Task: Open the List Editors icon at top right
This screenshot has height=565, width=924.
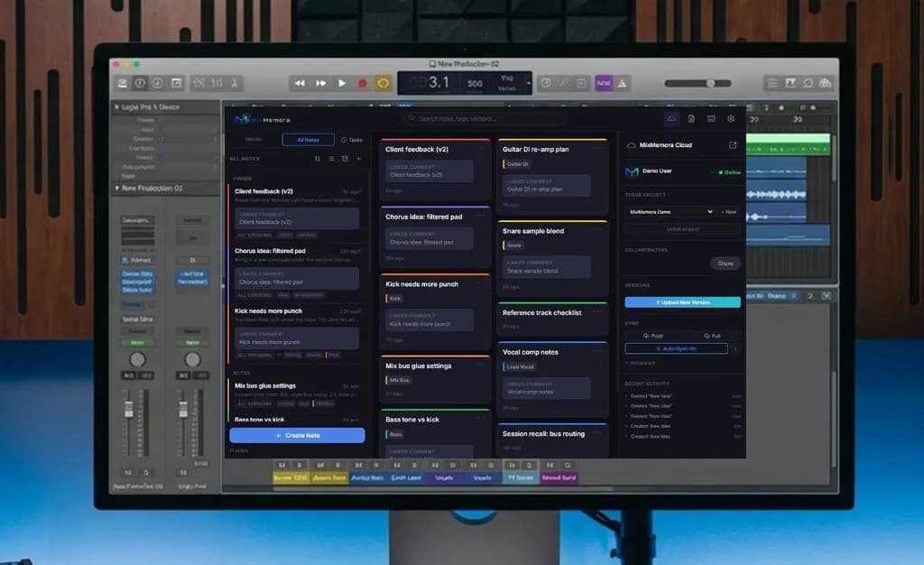Action: [772, 83]
